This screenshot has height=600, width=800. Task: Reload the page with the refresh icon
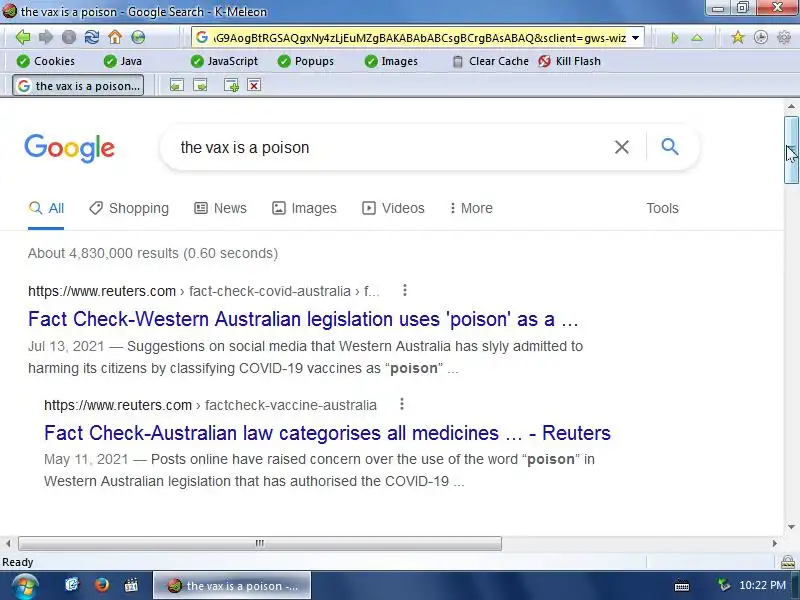click(x=92, y=37)
